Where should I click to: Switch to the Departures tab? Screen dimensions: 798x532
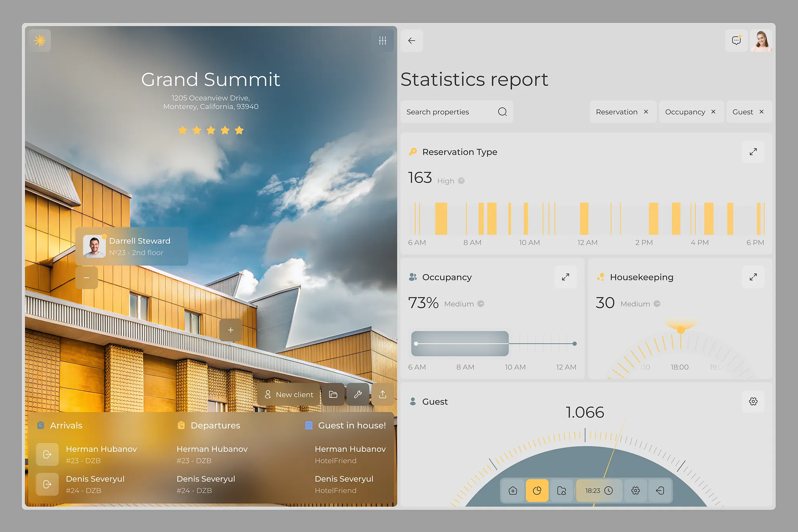coord(209,426)
